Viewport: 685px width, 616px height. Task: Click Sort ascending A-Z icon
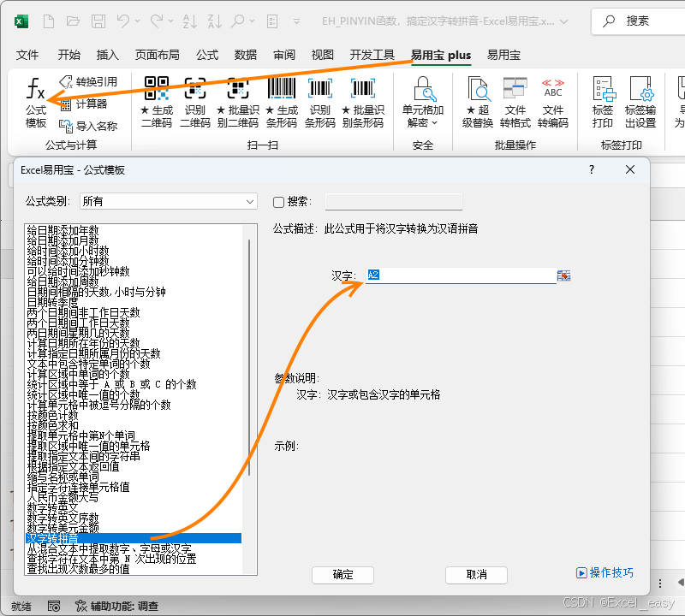[x=189, y=21]
